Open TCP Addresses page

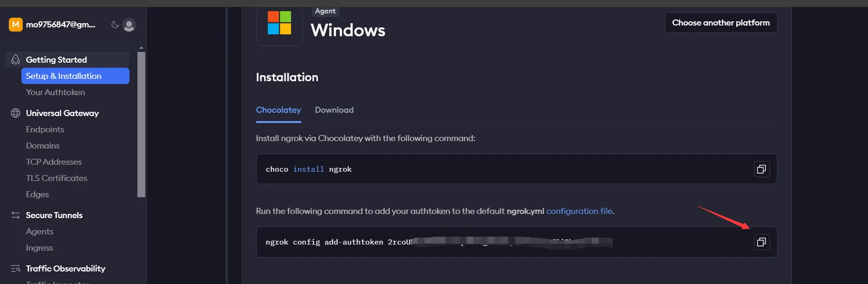54,161
